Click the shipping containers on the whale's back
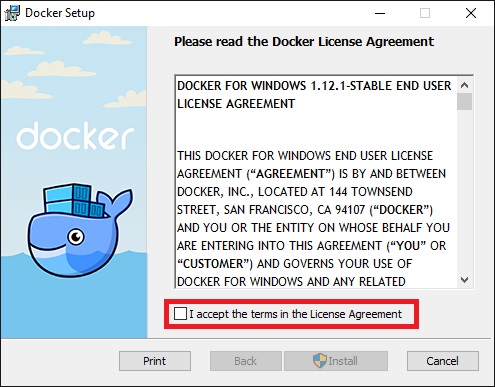The image size is (495, 387). click(74, 199)
